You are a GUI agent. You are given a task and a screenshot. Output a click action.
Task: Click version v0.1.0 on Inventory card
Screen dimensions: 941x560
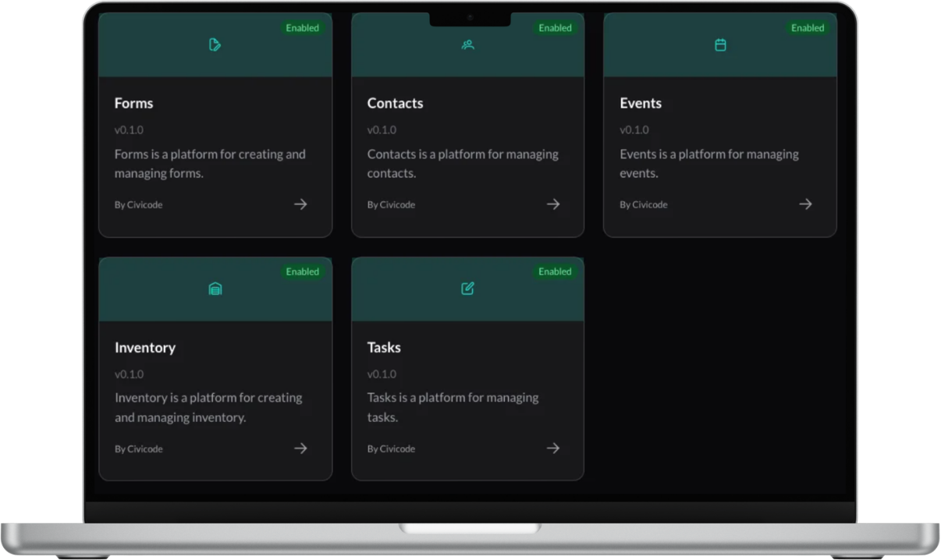(129, 374)
